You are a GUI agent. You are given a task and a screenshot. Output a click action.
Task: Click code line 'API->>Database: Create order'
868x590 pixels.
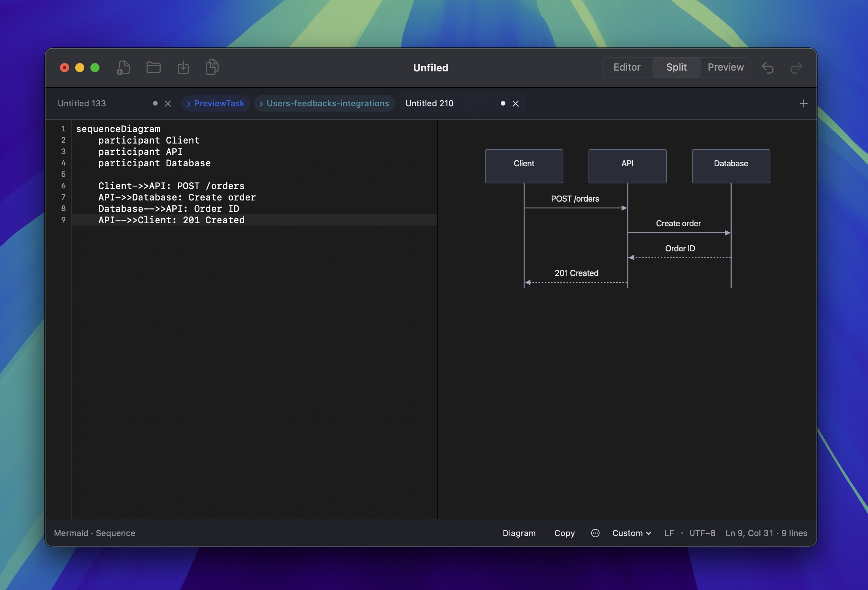(x=177, y=197)
